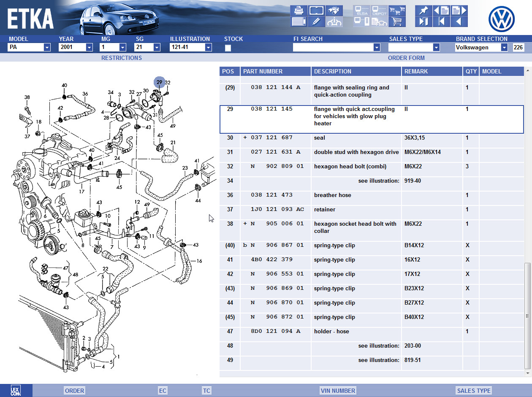This screenshot has width=532, height=397.
Task: Select the breather hose row
Action: click(x=332, y=195)
